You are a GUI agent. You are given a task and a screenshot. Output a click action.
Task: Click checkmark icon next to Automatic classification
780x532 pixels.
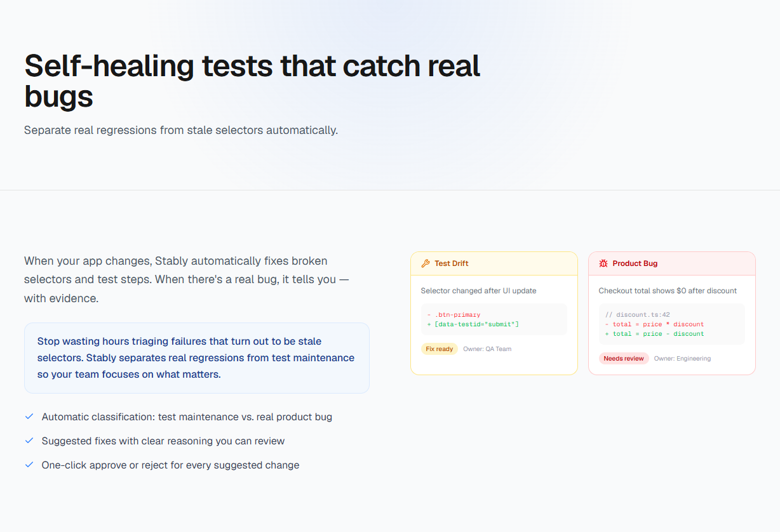click(29, 416)
